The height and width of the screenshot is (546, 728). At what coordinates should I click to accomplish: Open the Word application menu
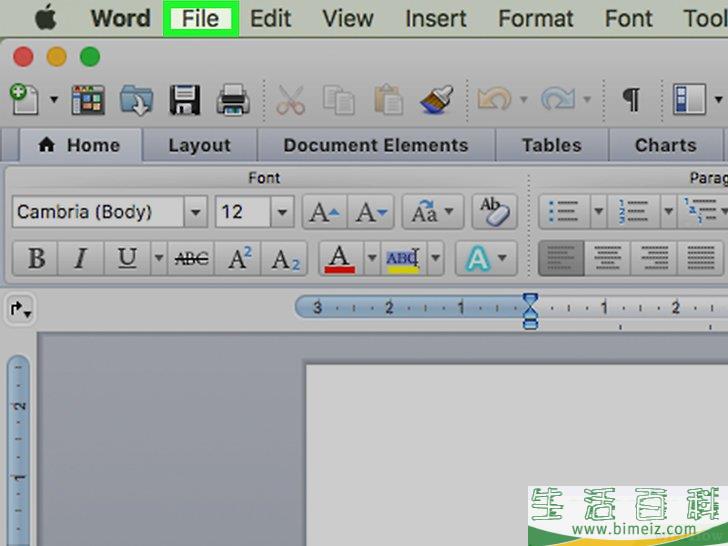point(121,19)
